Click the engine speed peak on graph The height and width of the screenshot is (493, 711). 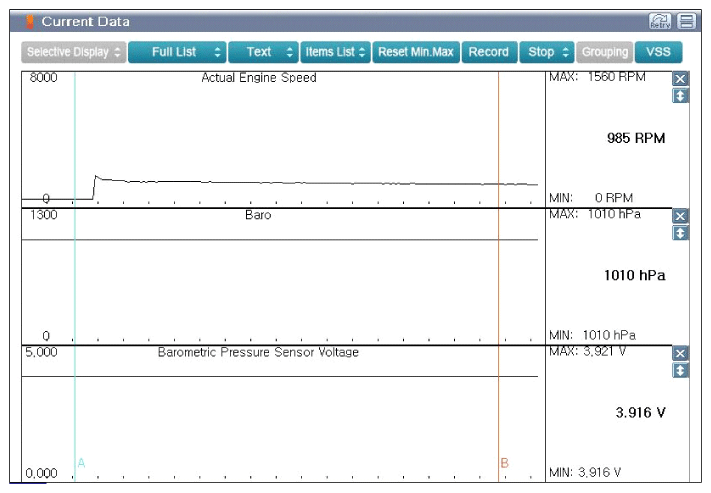96,176
